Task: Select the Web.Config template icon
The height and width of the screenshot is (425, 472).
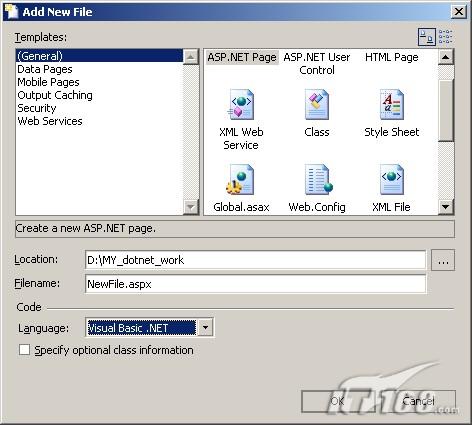Action: [x=318, y=180]
